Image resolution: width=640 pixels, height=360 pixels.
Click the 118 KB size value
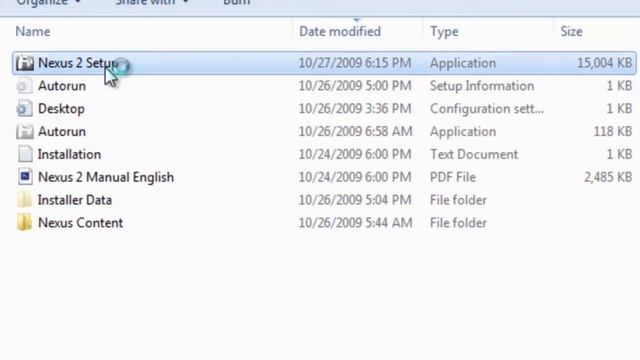pyautogui.click(x=613, y=132)
